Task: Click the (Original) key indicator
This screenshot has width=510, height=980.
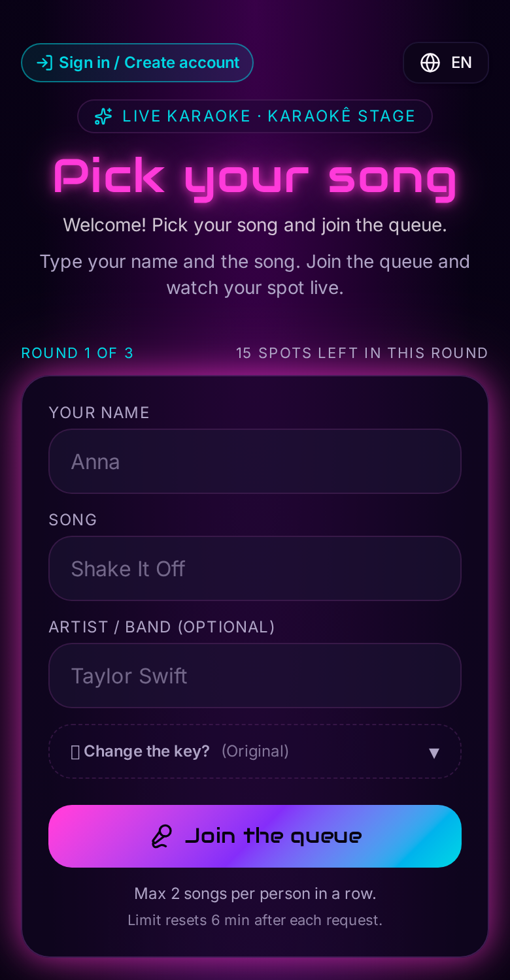Action: click(x=255, y=751)
